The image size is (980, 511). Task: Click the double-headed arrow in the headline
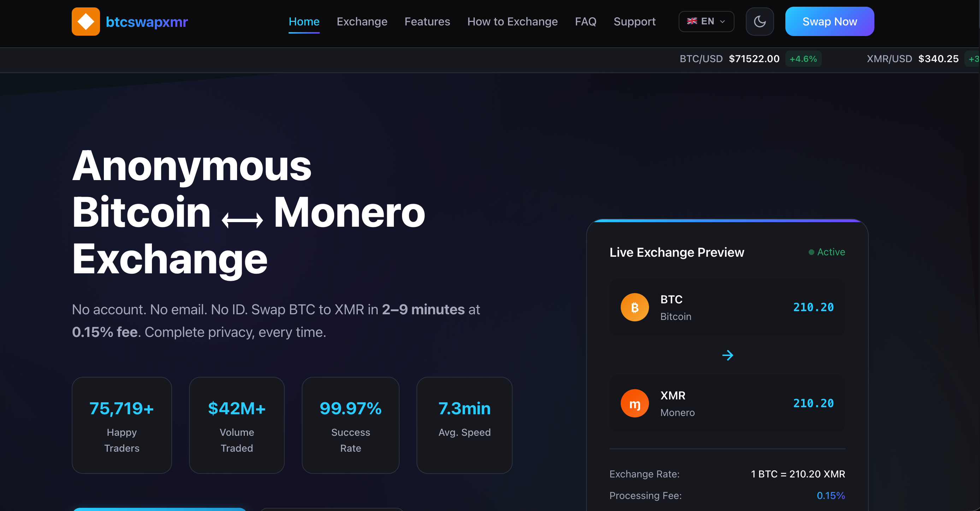242,220
